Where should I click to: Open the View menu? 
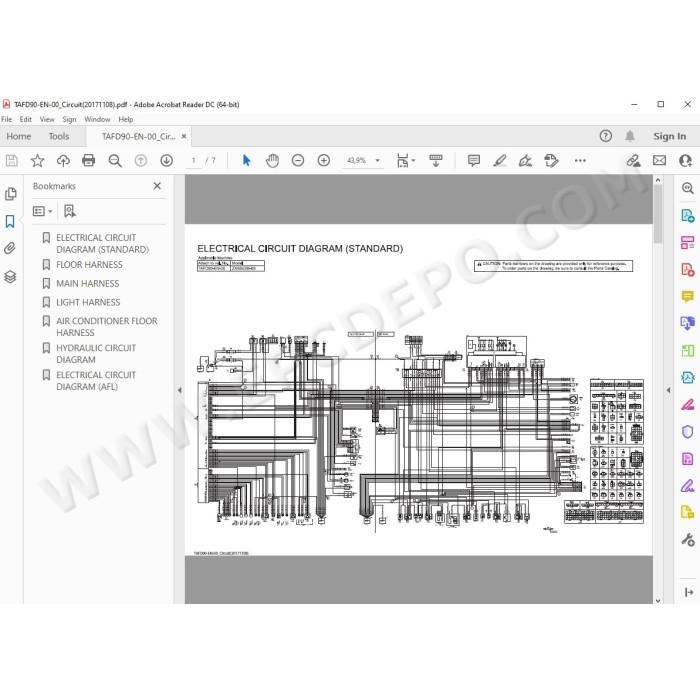click(x=47, y=119)
